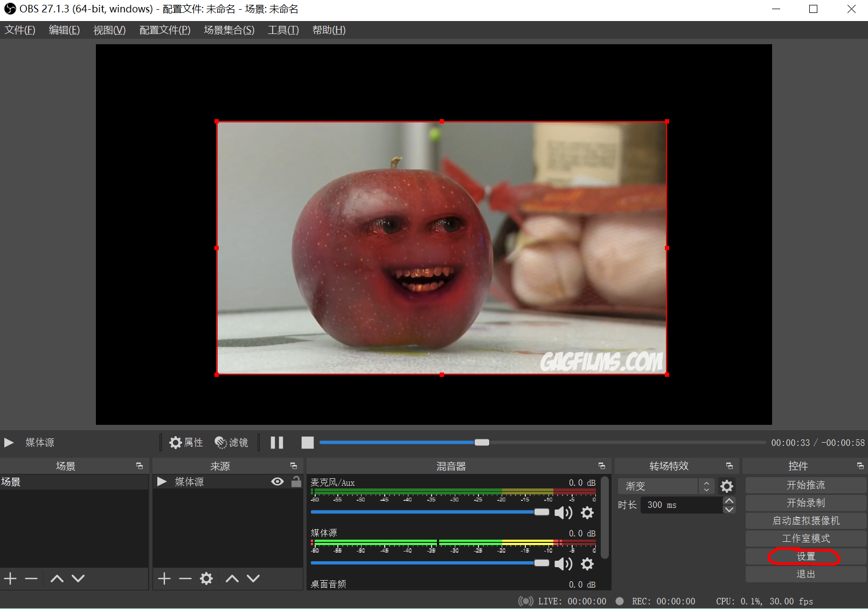Add a new scene with plus icon
Viewport: 868px width, 613px height.
10,578
